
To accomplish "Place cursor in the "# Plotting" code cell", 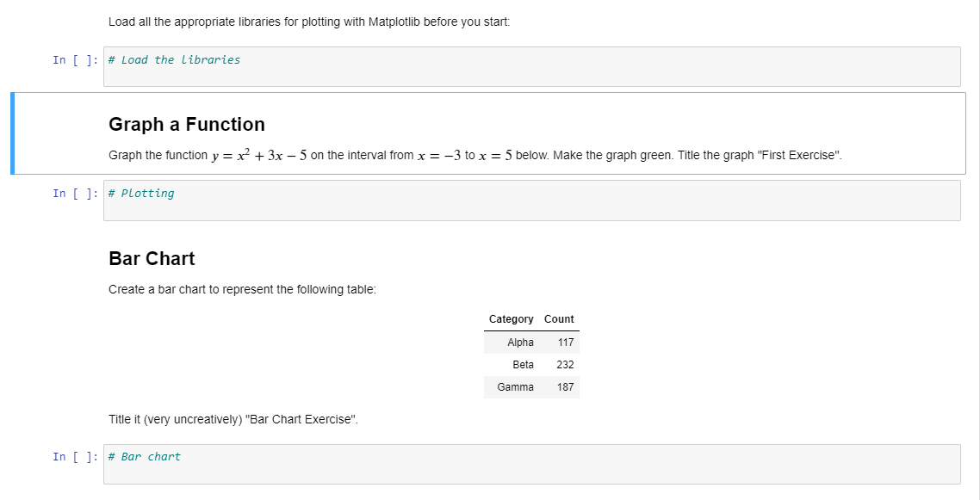I will pyautogui.click(x=532, y=201).
